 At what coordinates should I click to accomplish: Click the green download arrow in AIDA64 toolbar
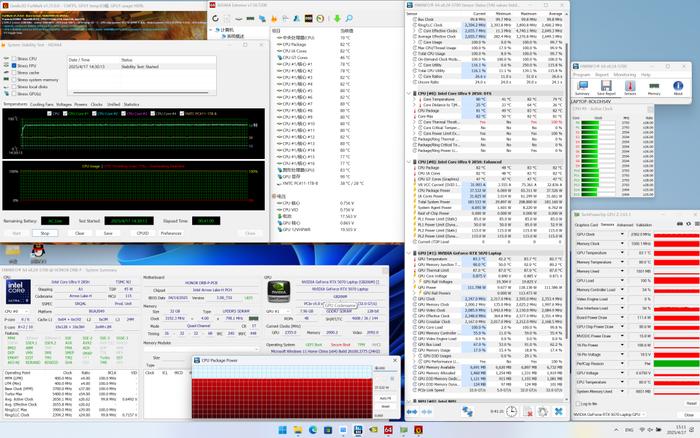(x=337, y=18)
